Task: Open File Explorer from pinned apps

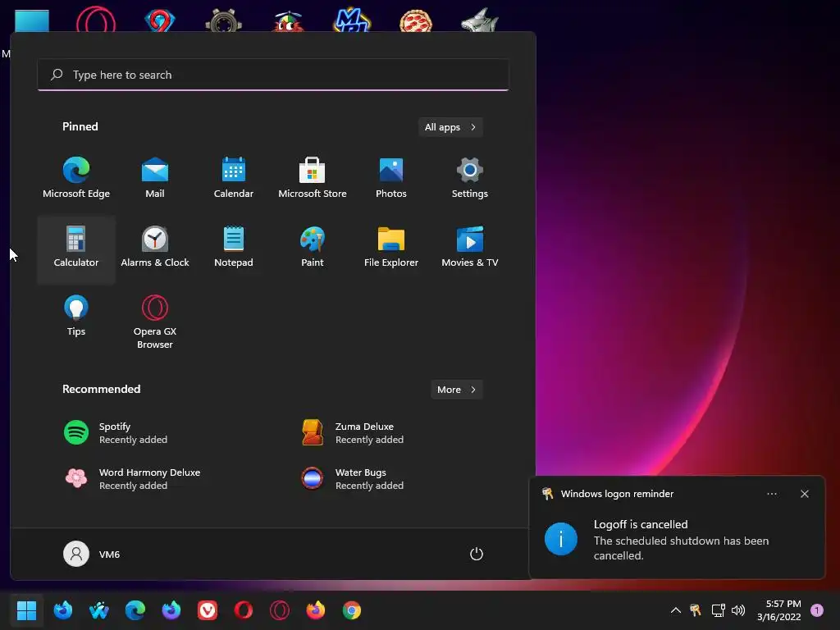Action: (391, 248)
